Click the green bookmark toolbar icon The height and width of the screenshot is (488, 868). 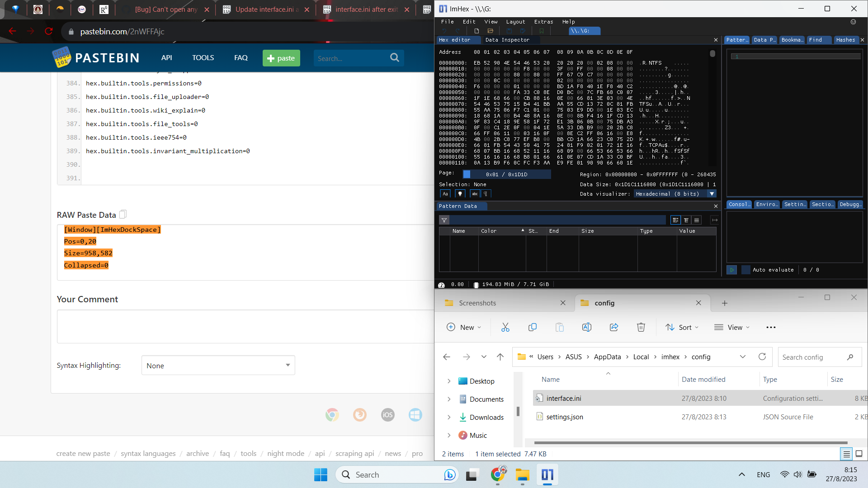542,31
